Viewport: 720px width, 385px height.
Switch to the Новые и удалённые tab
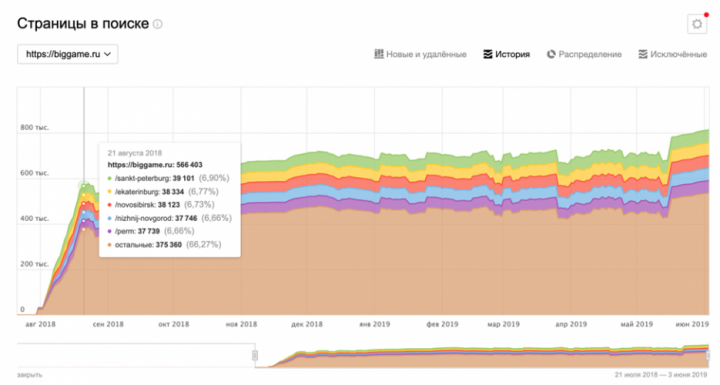(421, 54)
